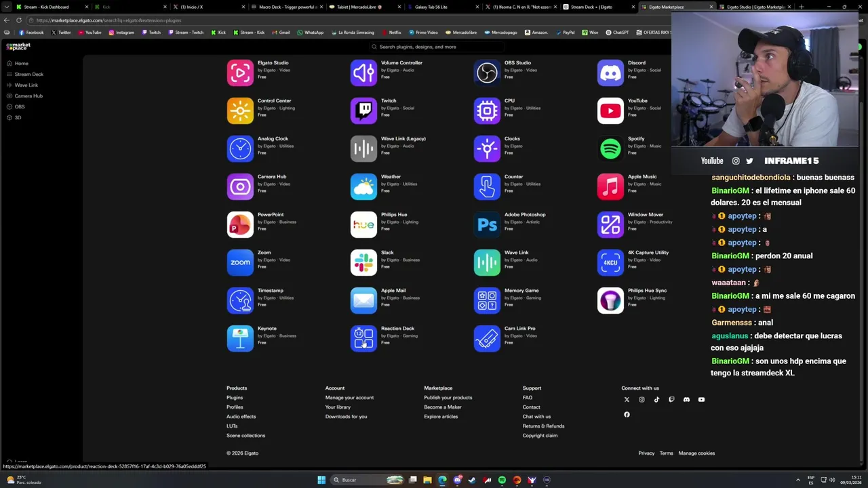Select the YouTube plugin icon
Screen dimensions: 868x488
(610, 110)
